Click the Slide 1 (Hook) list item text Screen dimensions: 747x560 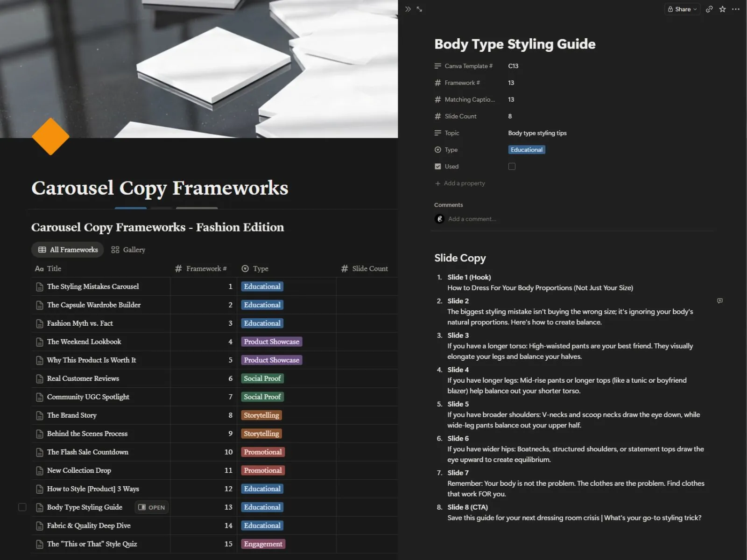pyautogui.click(x=469, y=277)
